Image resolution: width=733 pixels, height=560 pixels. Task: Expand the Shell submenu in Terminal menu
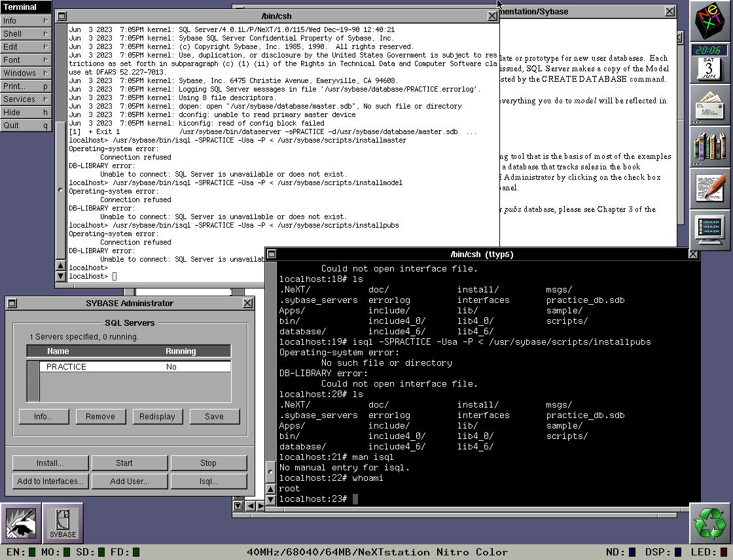point(26,33)
